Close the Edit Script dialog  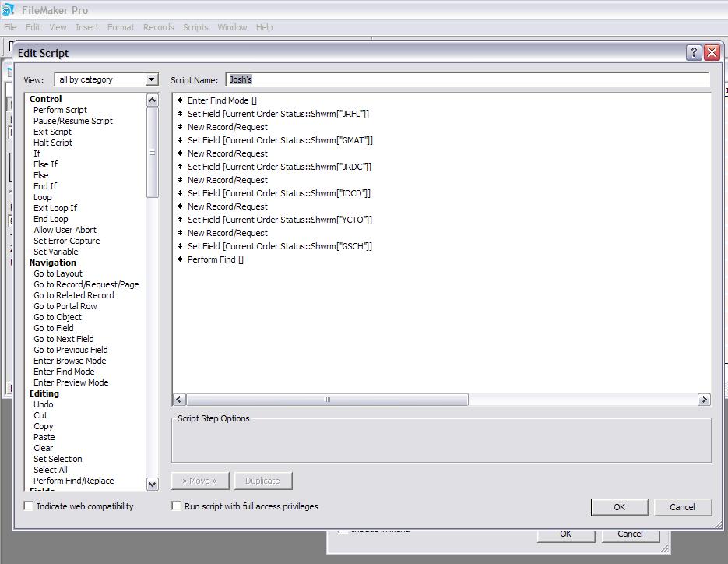[712, 52]
